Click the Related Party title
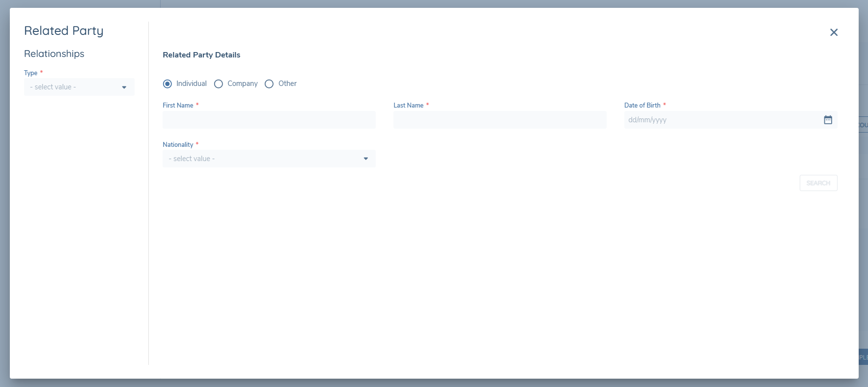Image resolution: width=868 pixels, height=387 pixels. (64, 31)
